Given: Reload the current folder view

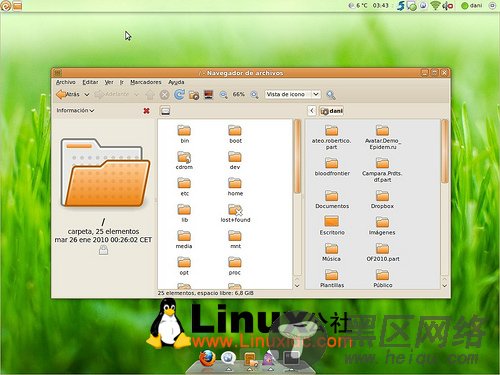Looking at the screenshot, I should click(179, 95).
